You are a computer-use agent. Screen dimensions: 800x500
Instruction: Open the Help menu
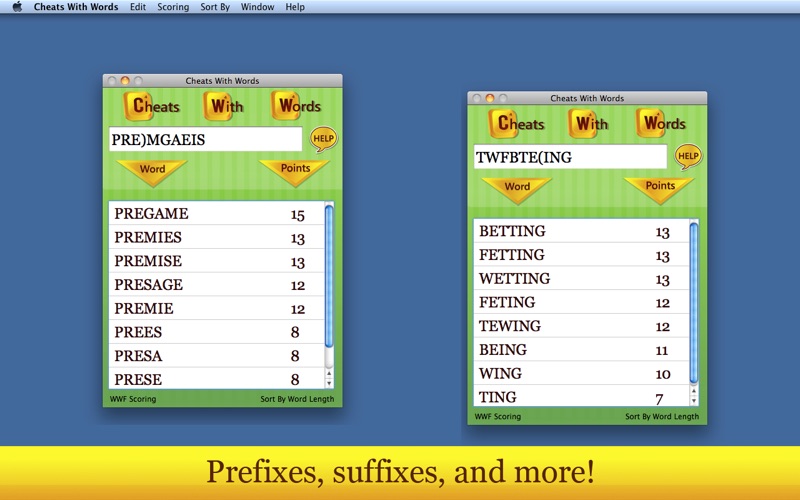[295, 7]
